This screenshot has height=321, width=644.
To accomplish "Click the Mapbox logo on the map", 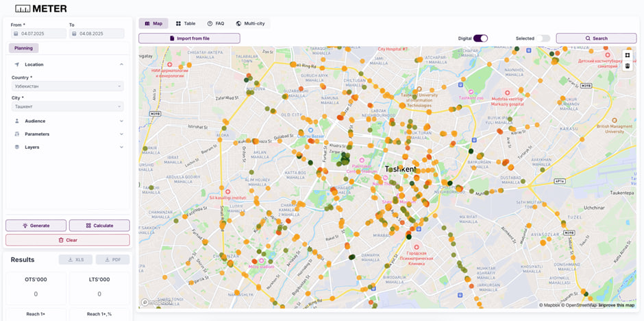I will 156,302.
